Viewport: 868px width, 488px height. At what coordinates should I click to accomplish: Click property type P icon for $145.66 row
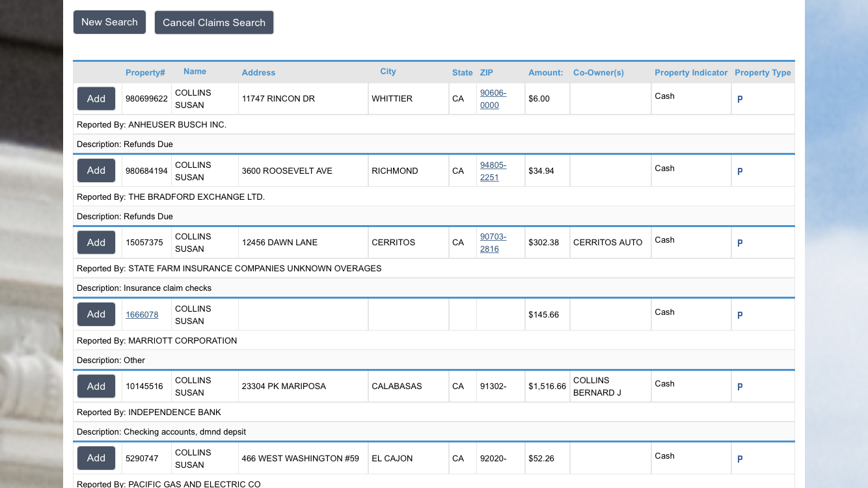740,316
